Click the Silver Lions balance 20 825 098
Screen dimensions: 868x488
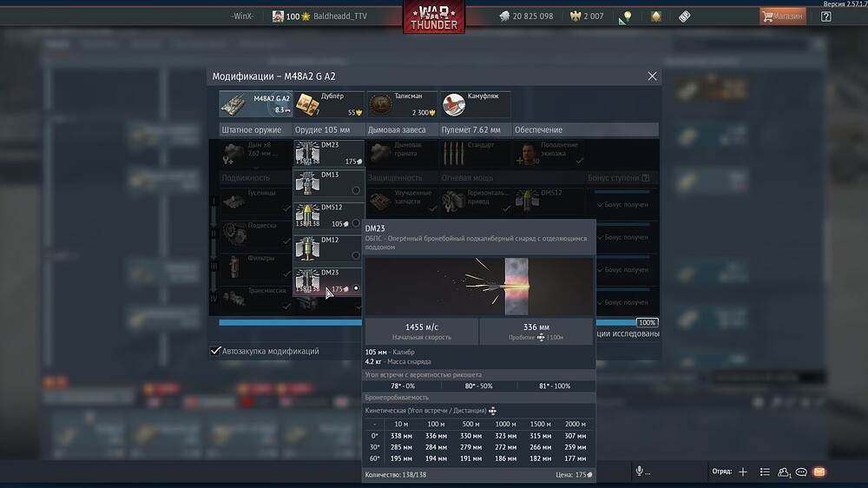pyautogui.click(x=526, y=16)
